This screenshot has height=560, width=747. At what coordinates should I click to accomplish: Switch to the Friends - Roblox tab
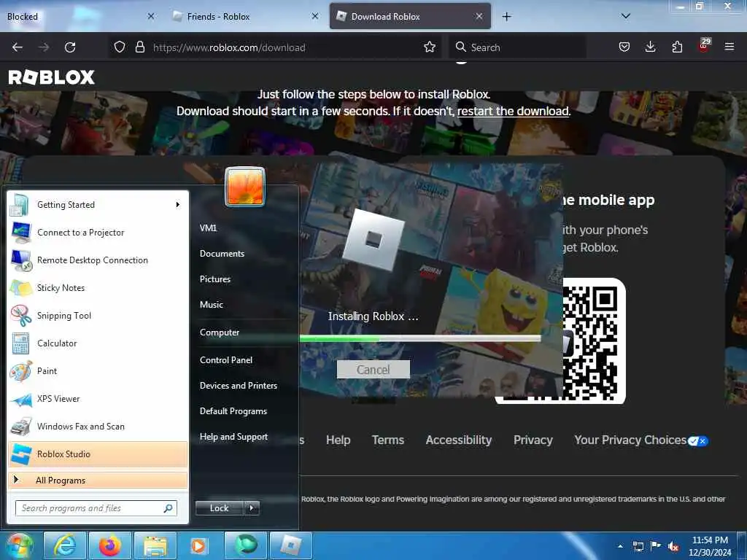(245, 16)
